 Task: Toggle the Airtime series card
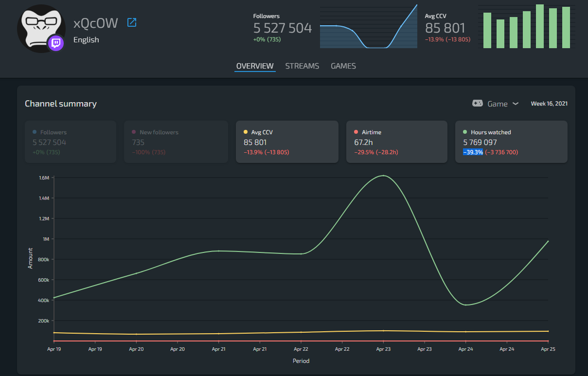point(396,142)
